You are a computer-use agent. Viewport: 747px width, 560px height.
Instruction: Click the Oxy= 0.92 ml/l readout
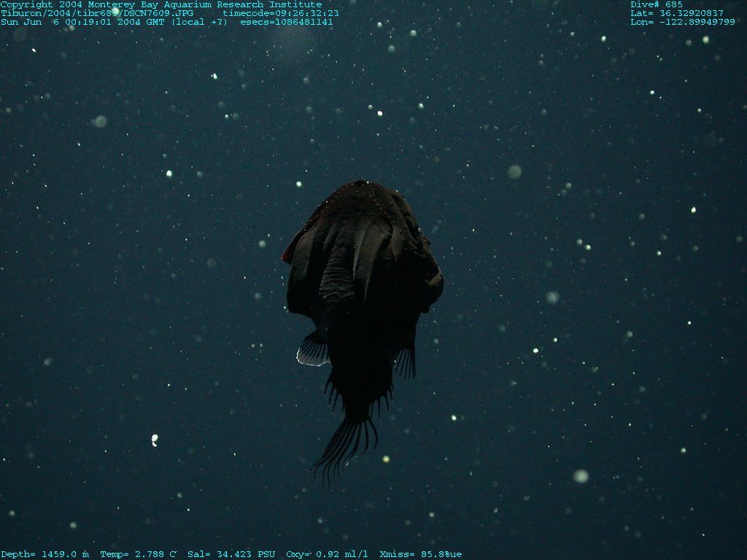[327, 555]
